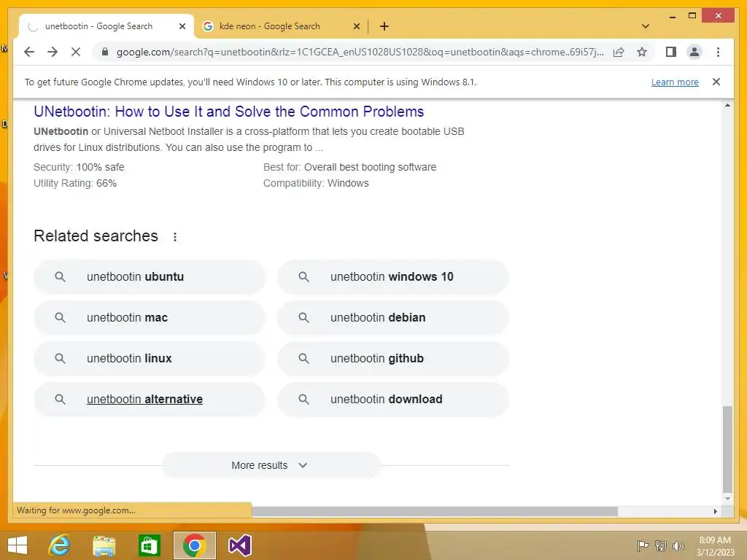Search for unetbootin alternative

pos(149,399)
